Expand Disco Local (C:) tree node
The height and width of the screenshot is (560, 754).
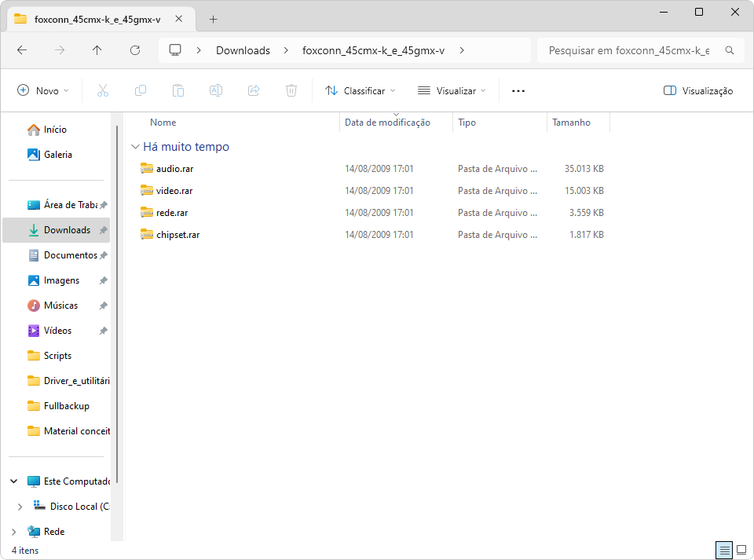tap(20, 507)
